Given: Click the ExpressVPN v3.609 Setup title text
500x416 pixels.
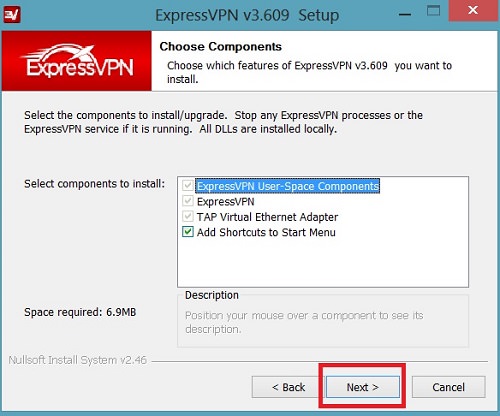Looking at the screenshot, I should coord(247,15).
